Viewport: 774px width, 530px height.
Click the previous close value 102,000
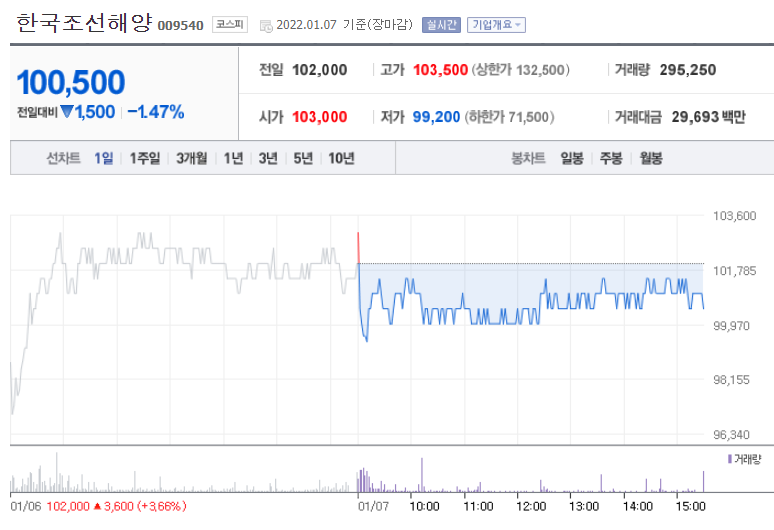click(319, 70)
